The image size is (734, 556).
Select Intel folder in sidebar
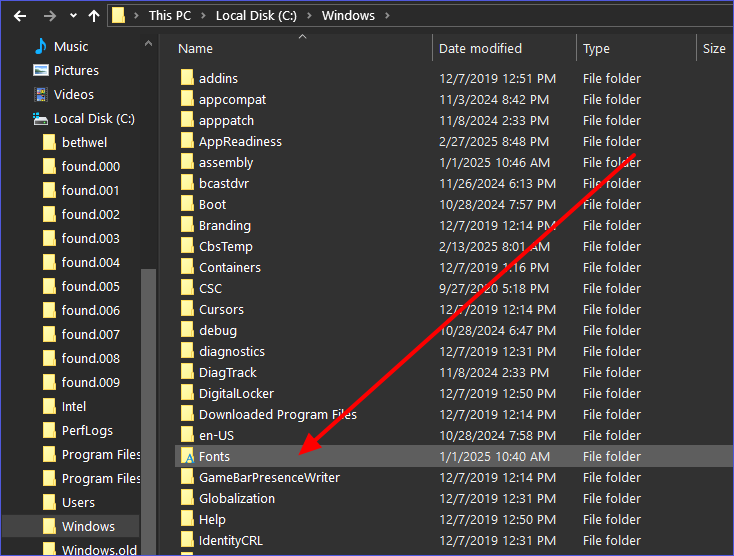pos(73,407)
